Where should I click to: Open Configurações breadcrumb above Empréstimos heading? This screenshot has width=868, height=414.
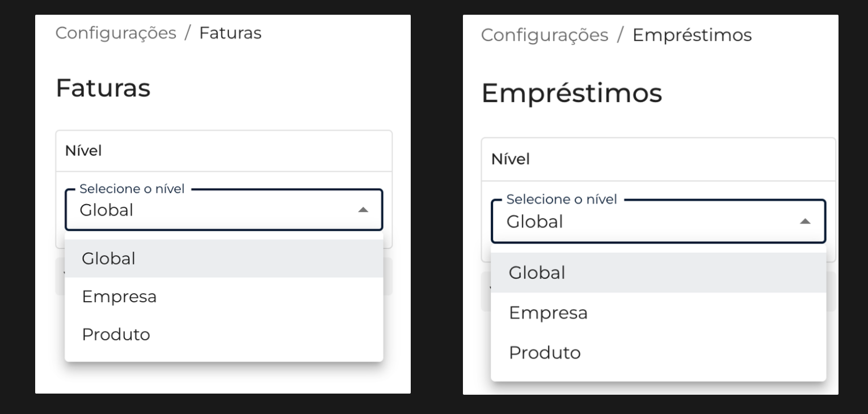(x=545, y=35)
